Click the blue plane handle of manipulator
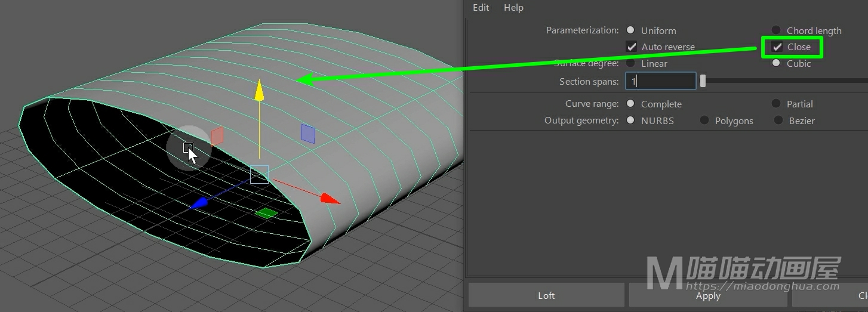This screenshot has height=312, width=868. tap(308, 134)
